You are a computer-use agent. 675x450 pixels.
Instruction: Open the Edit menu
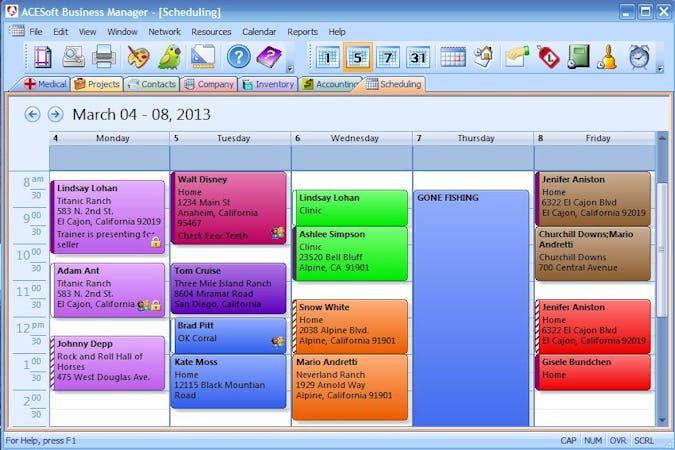(60, 32)
